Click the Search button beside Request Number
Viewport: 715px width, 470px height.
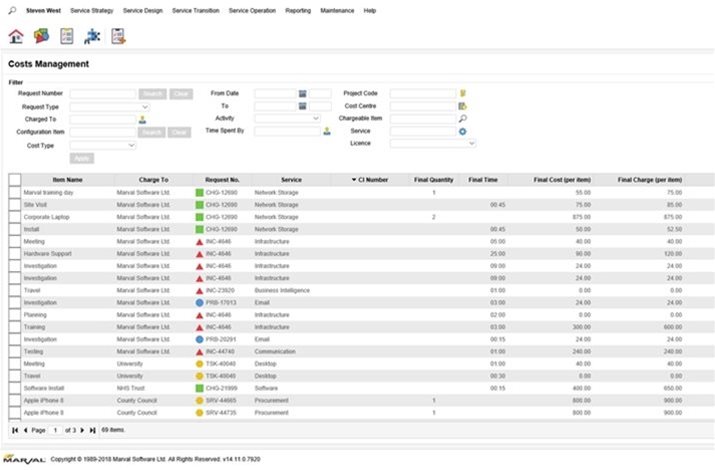point(152,93)
